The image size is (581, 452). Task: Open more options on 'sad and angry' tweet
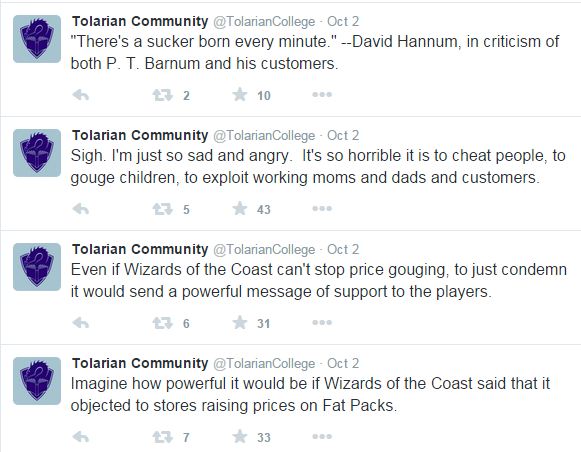coord(322,209)
